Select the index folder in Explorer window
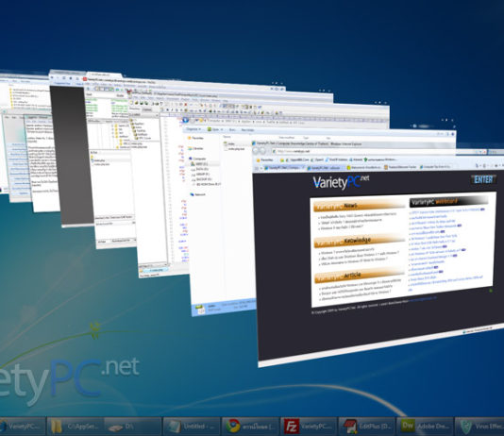 (x=230, y=144)
